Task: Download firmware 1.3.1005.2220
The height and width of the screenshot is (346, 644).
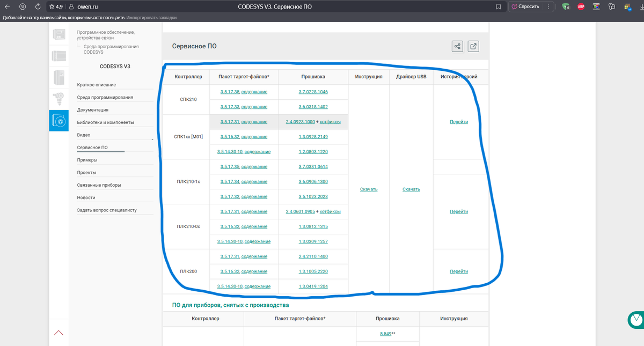Action: tap(313, 271)
